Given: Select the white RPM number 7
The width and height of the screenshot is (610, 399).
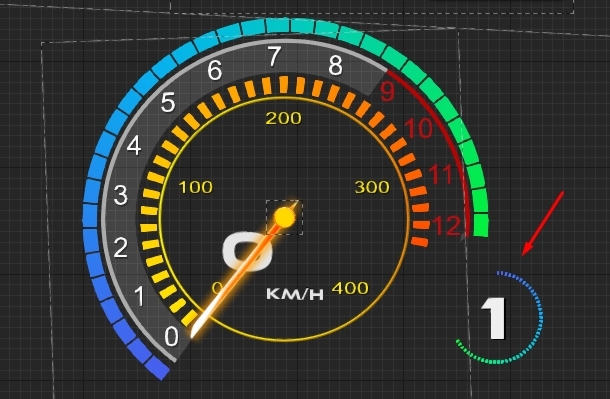Looking at the screenshot, I should coord(274,56).
